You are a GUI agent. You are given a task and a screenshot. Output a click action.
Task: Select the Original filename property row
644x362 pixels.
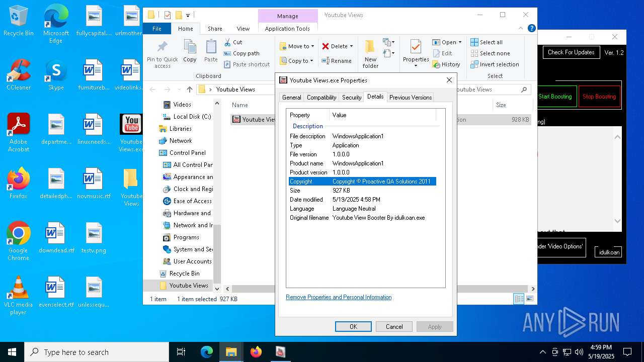(362, 218)
